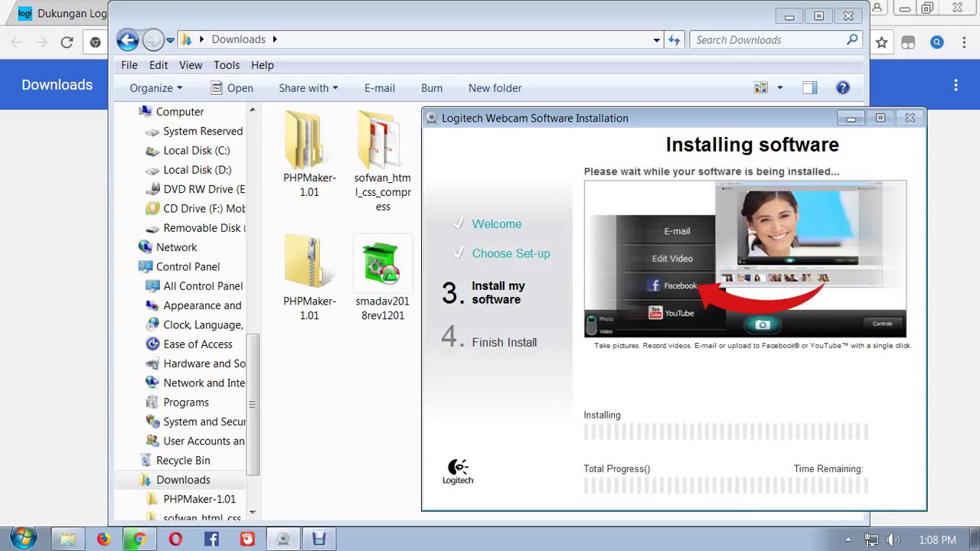Click the Installing progress bar

click(725, 432)
